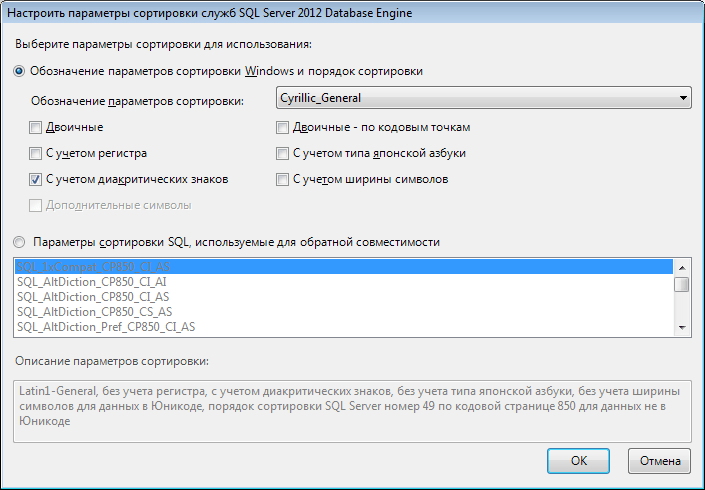The height and width of the screenshot is (490, 705).
Task: Check the С учетом ширины символов box
Action: (283, 180)
